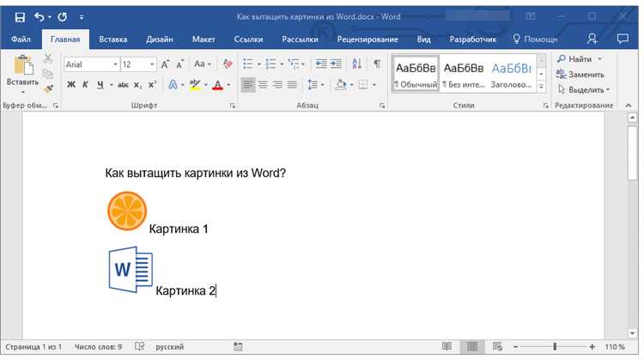
Task: Toggle Italic formatting (К)
Action: (x=85, y=85)
